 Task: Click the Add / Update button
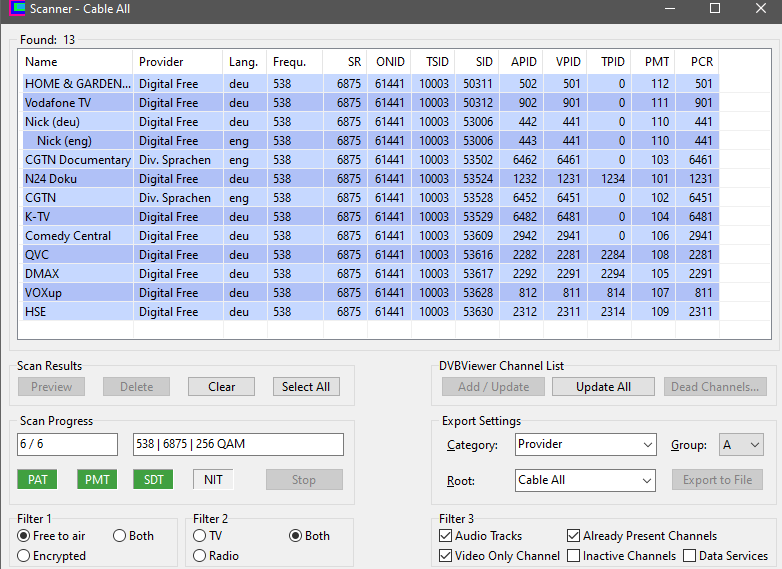coord(493,386)
